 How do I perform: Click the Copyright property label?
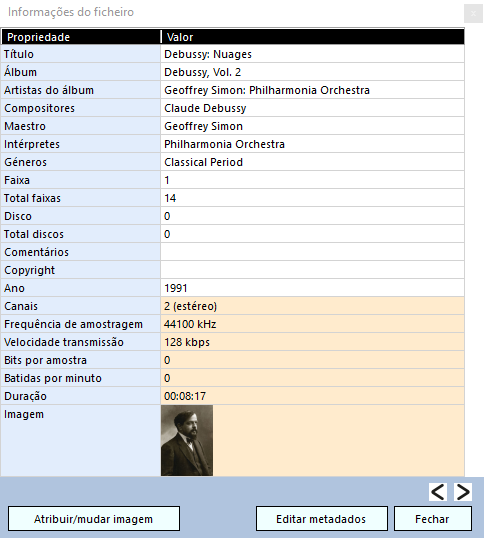(x=29, y=270)
